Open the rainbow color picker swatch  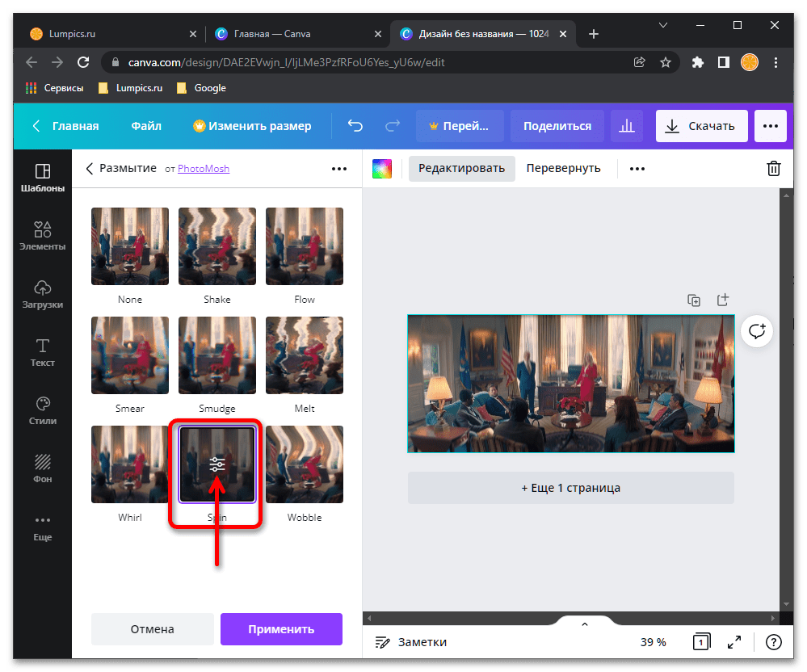coord(382,169)
